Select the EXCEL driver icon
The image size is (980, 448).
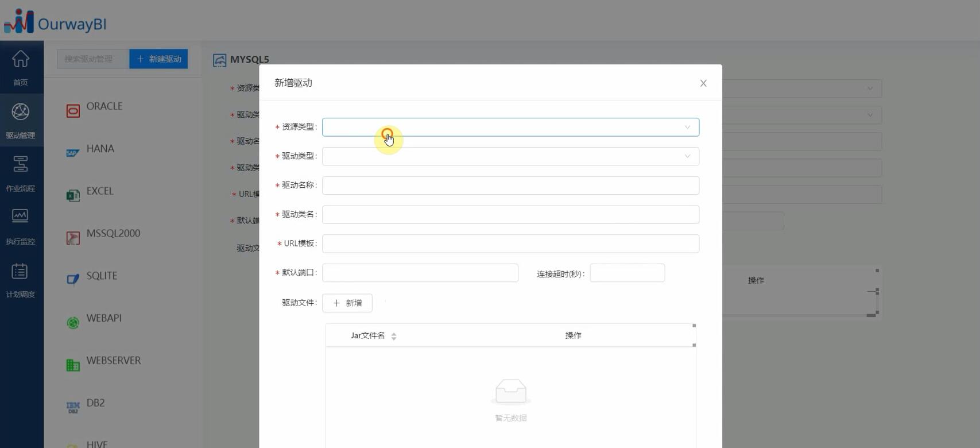(73, 196)
